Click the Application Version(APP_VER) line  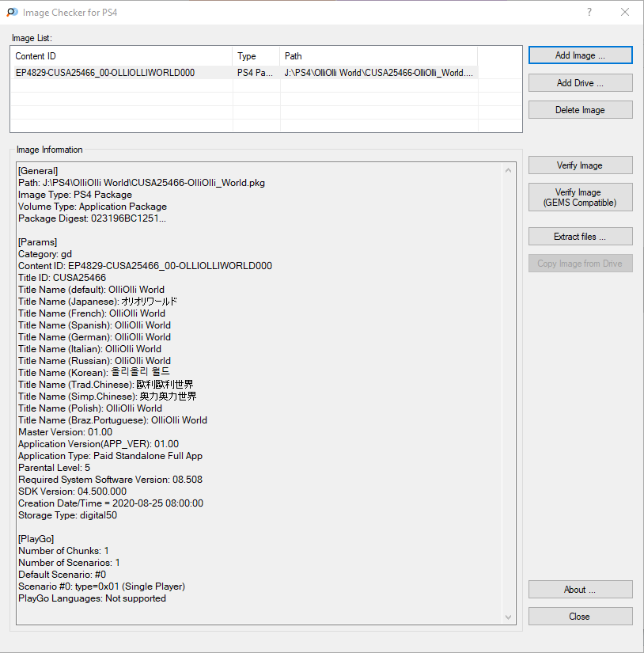(98, 444)
